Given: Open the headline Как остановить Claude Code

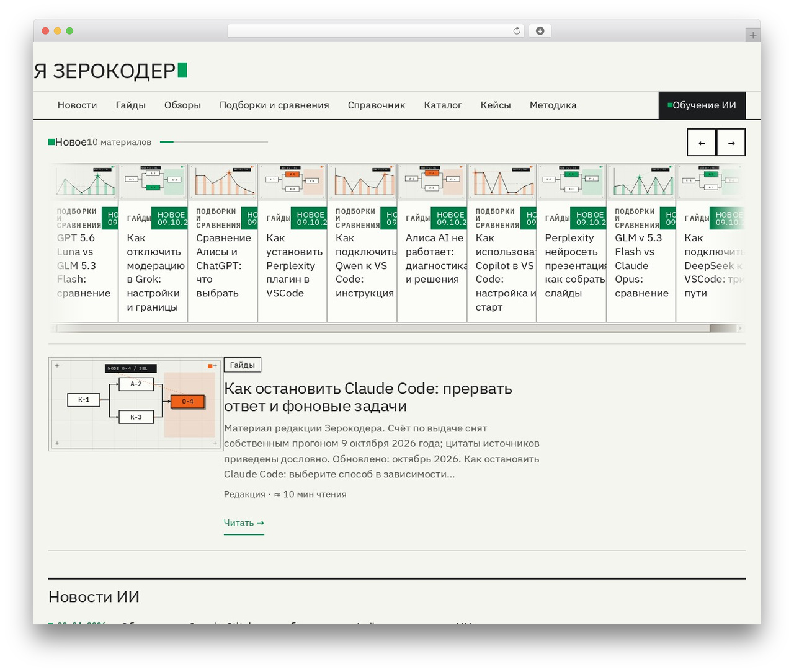Looking at the screenshot, I should click(x=368, y=397).
